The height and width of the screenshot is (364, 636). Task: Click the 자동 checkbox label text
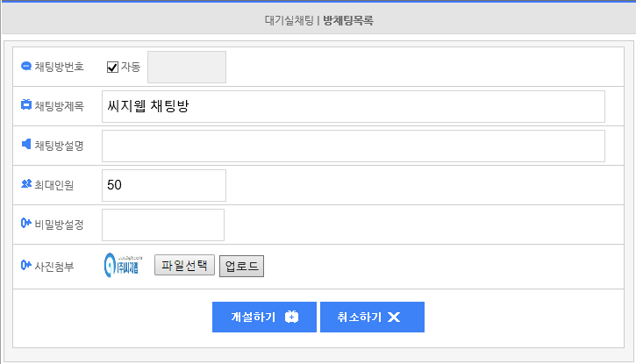coord(131,67)
